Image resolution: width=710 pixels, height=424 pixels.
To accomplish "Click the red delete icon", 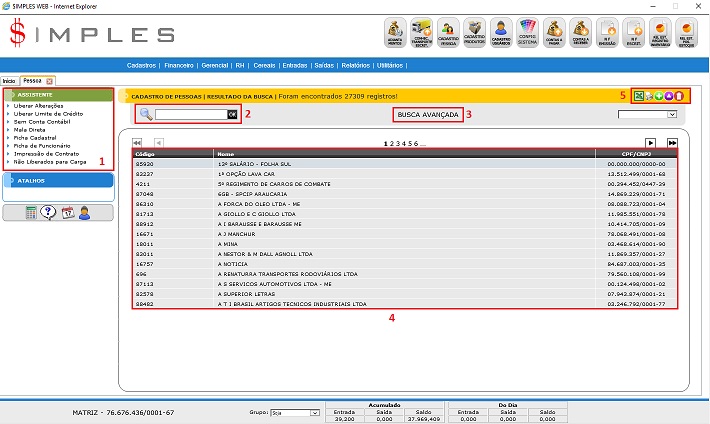I will pyautogui.click(x=679, y=96).
